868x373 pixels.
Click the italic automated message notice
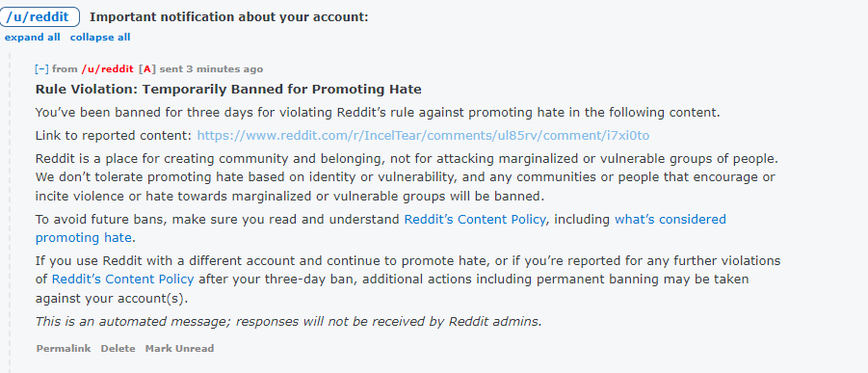(288, 322)
